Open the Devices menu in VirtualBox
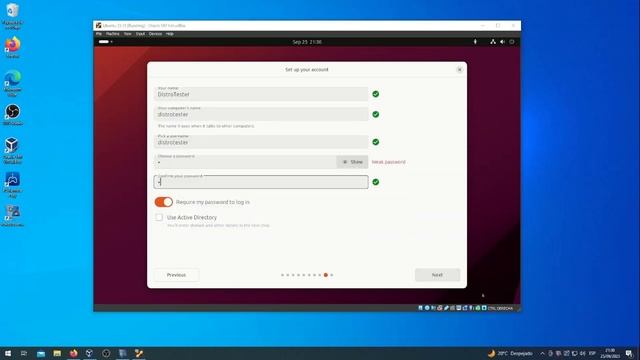This screenshot has height=360, width=640. (x=156, y=34)
